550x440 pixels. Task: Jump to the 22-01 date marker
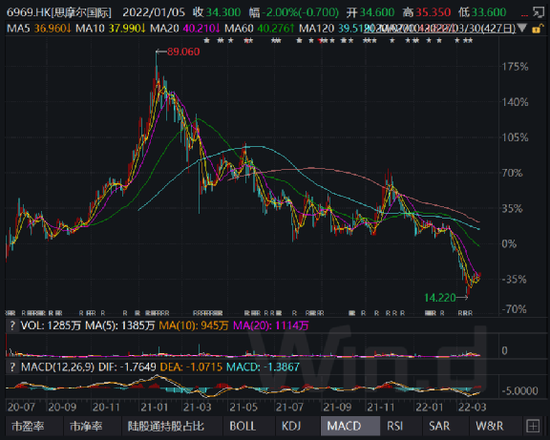(429, 407)
